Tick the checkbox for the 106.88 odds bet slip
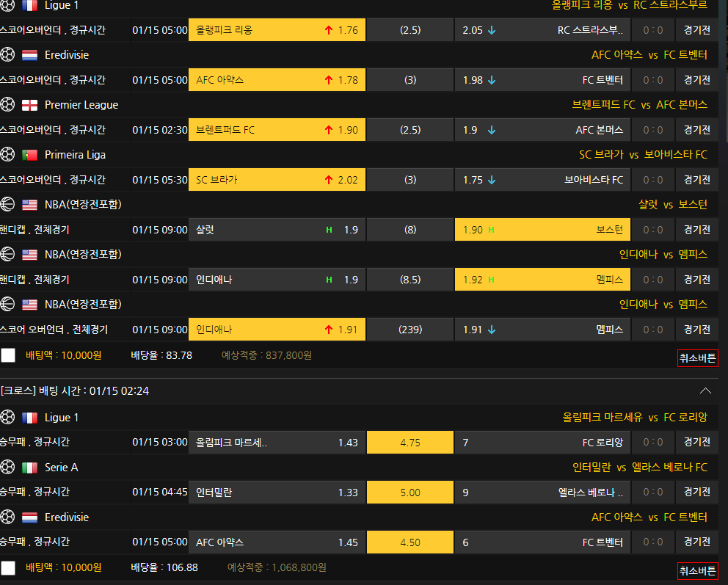This screenshot has width=728, height=585. click(x=8, y=568)
